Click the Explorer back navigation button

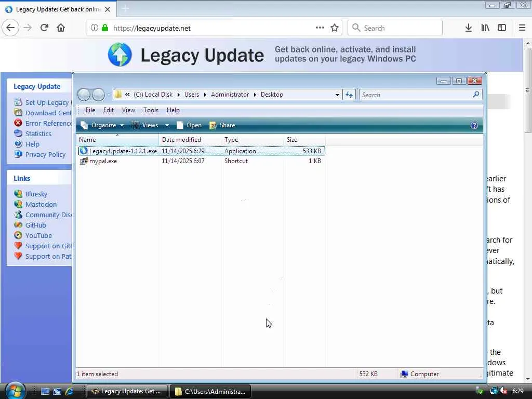click(x=84, y=95)
